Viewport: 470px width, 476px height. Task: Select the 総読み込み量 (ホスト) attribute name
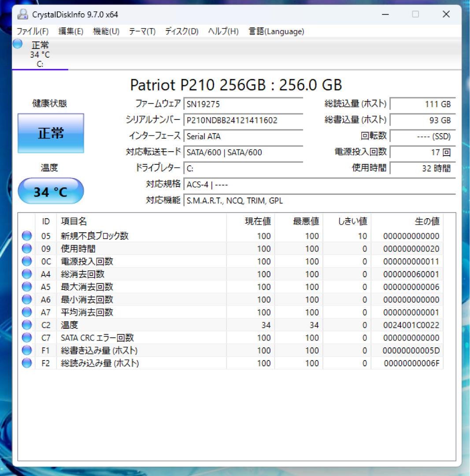pos(100,363)
